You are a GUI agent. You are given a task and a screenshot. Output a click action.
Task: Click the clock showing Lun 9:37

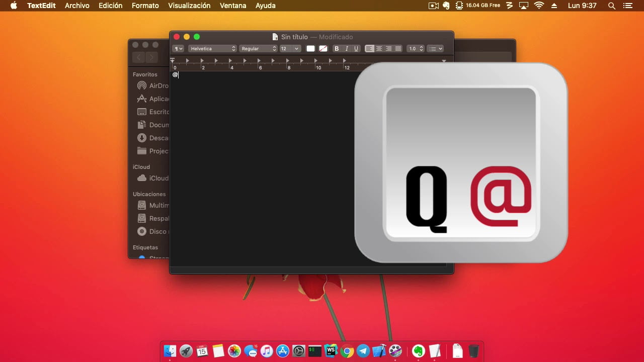[582, 6]
